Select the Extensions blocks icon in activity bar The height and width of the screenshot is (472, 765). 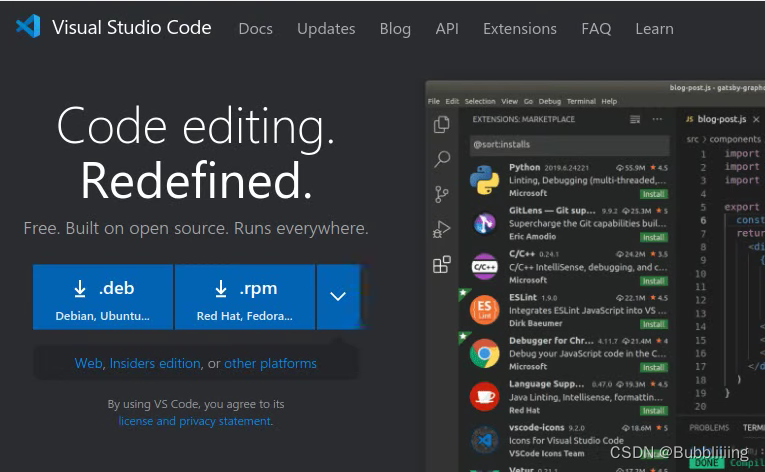442,265
